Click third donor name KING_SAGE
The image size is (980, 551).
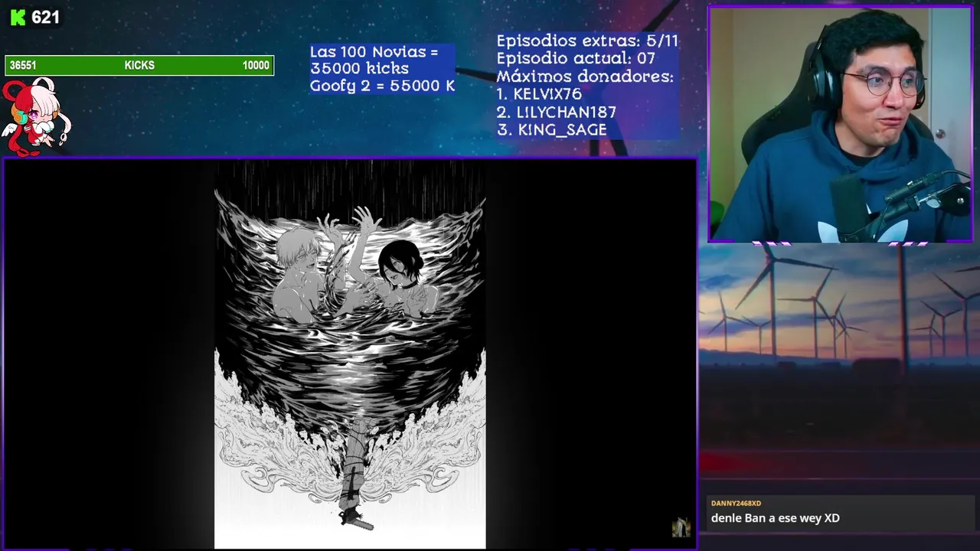[x=563, y=129]
